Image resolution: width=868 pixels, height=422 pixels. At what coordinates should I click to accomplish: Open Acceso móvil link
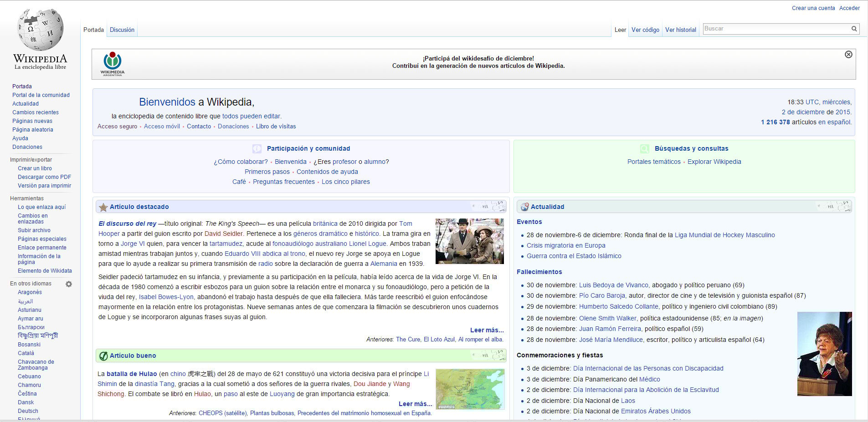tap(162, 127)
